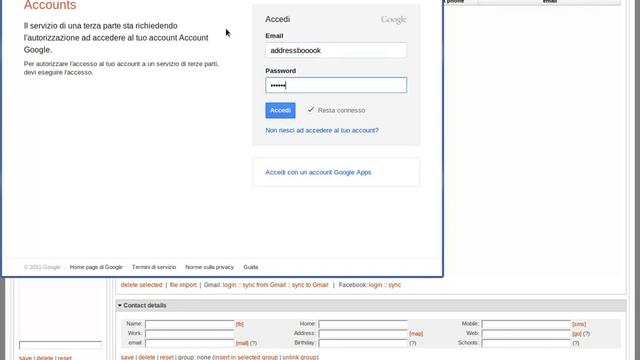The height and width of the screenshot is (360, 640).
Task: Open Termini di servizio footer link
Action: (154, 267)
